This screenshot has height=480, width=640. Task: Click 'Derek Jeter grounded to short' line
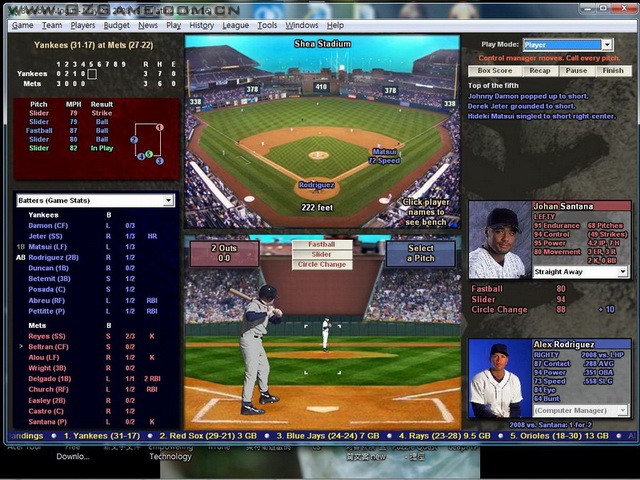[x=521, y=106]
